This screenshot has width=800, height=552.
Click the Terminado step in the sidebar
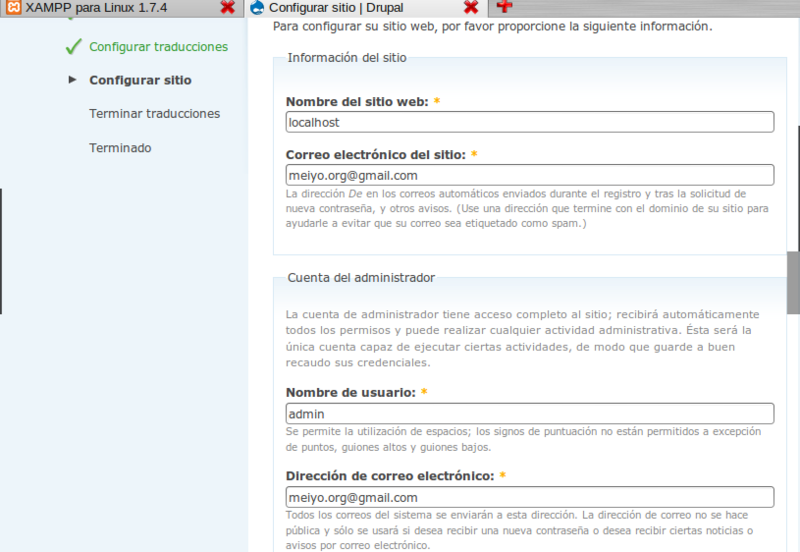coord(120,148)
